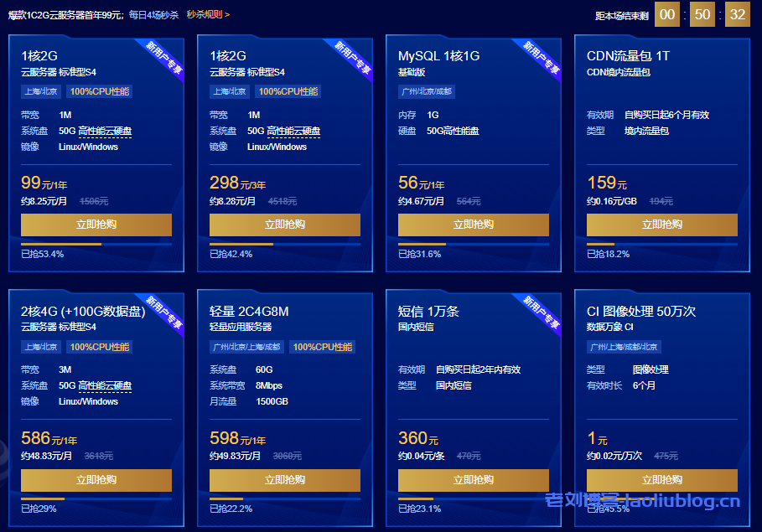Click 立即抢购 on the 99元/1年 1核2G card

(x=96, y=225)
